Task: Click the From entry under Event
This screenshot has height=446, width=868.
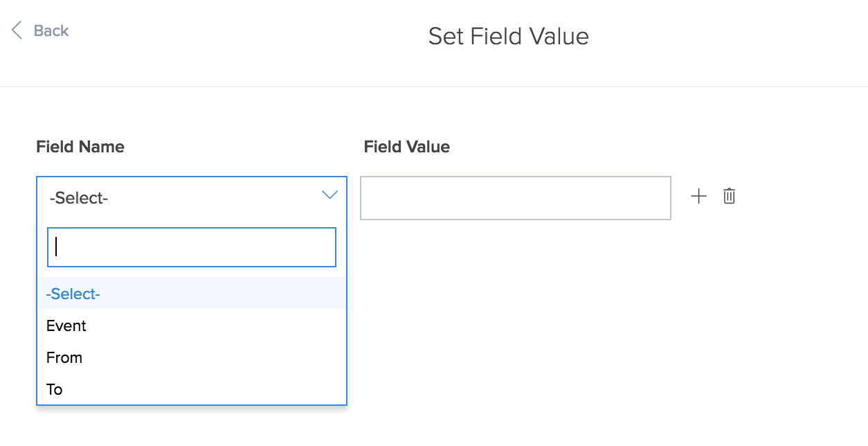Action: pyautogui.click(x=64, y=357)
